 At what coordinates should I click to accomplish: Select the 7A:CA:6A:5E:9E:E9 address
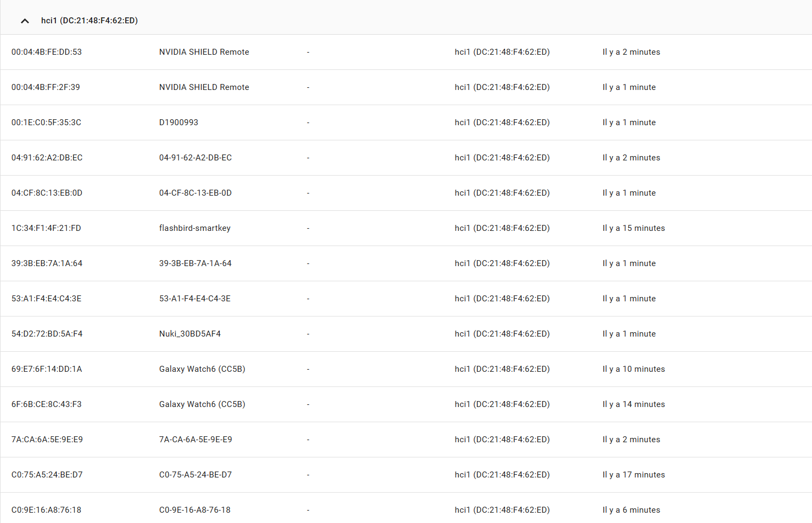47,440
